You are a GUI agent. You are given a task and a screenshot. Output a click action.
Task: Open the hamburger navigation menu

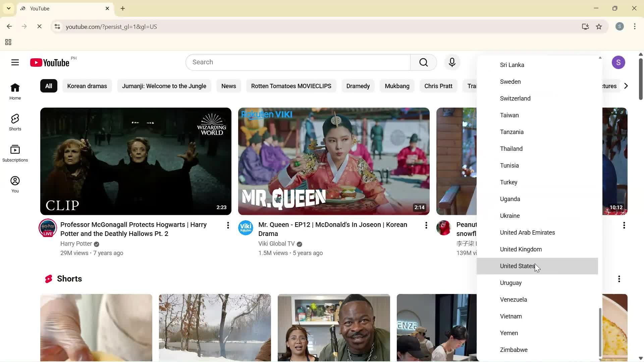(15, 62)
